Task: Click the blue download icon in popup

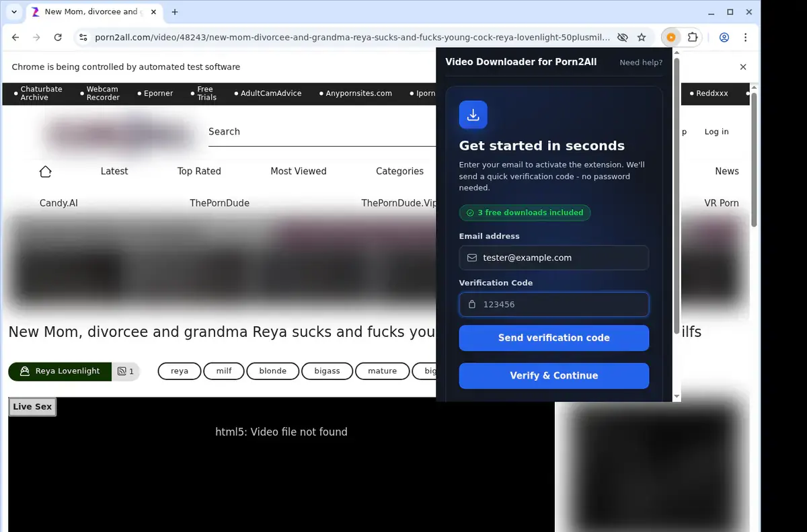Action: coord(473,114)
